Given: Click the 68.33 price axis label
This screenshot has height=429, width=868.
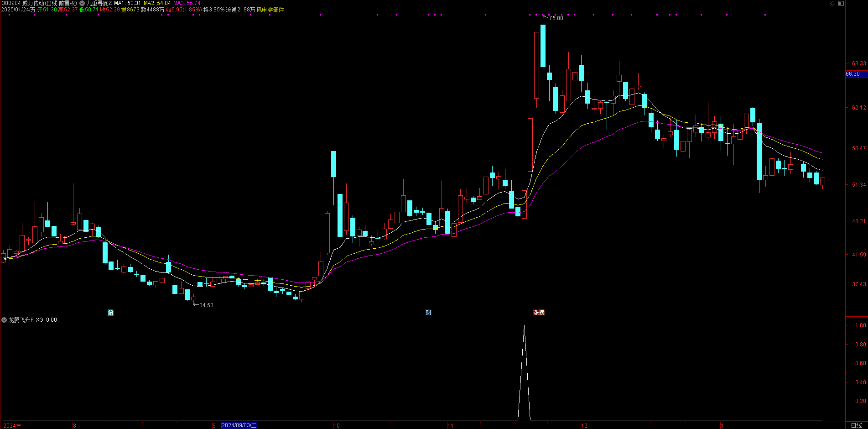Looking at the screenshot, I should coord(859,63).
